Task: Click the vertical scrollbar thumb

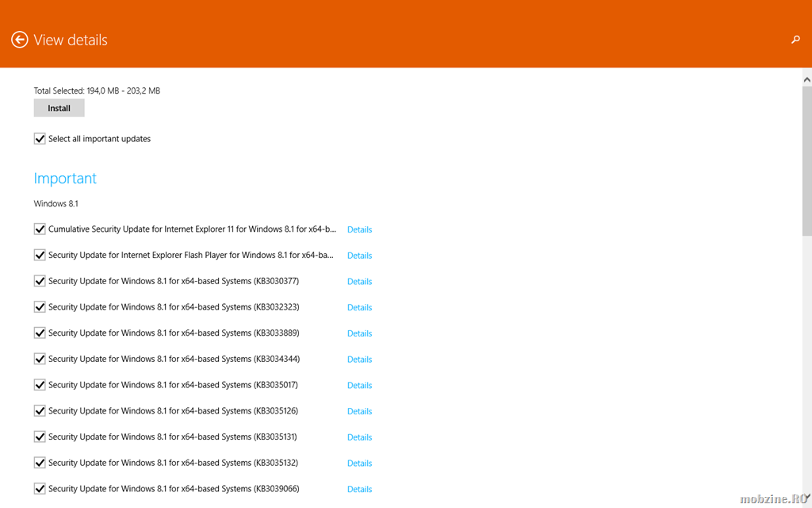Action: coord(806,161)
